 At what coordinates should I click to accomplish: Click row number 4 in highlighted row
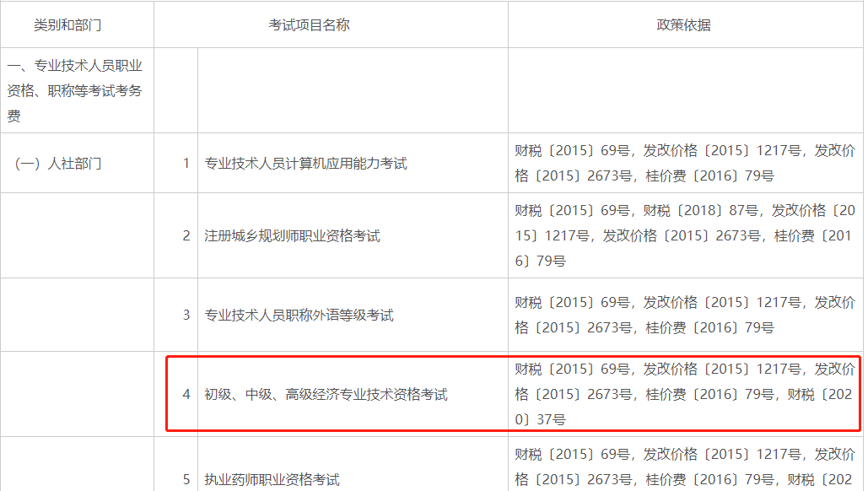coord(186,394)
